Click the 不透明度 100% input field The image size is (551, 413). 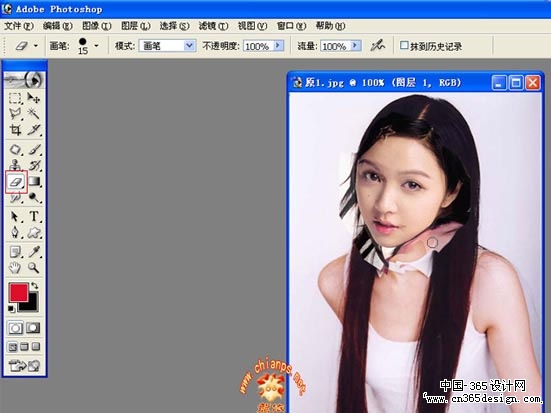tap(258, 46)
